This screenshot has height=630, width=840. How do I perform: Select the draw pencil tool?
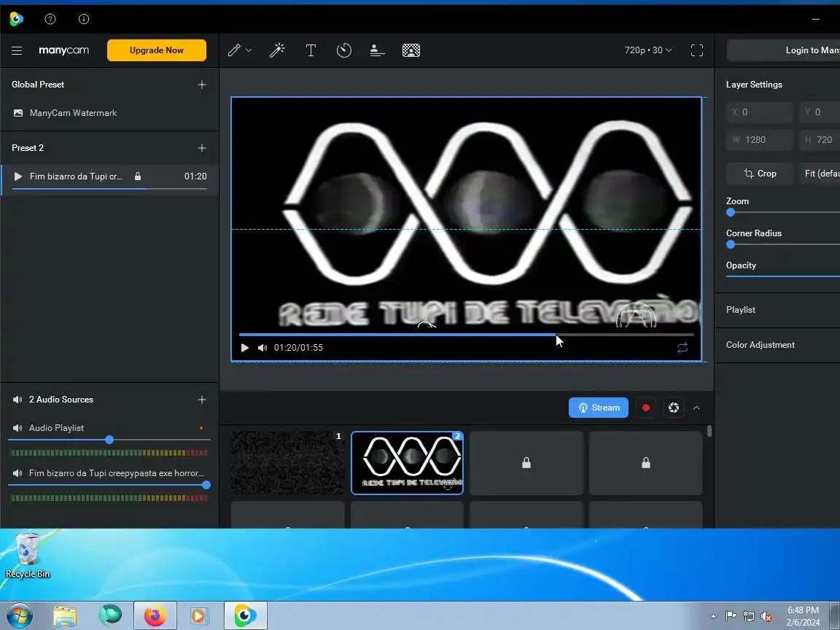[x=234, y=50]
